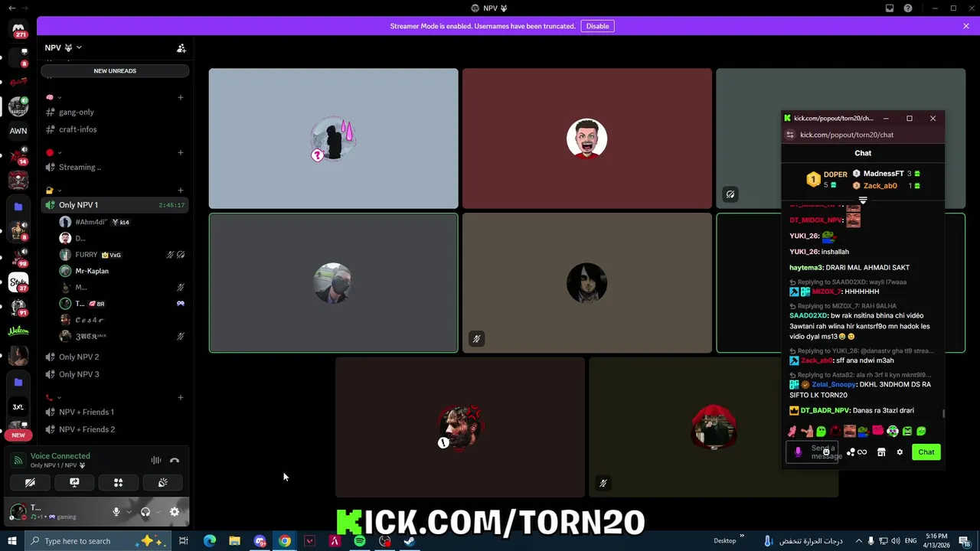
Task: Open the invite people icon beside NPV
Action: click(x=181, y=48)
